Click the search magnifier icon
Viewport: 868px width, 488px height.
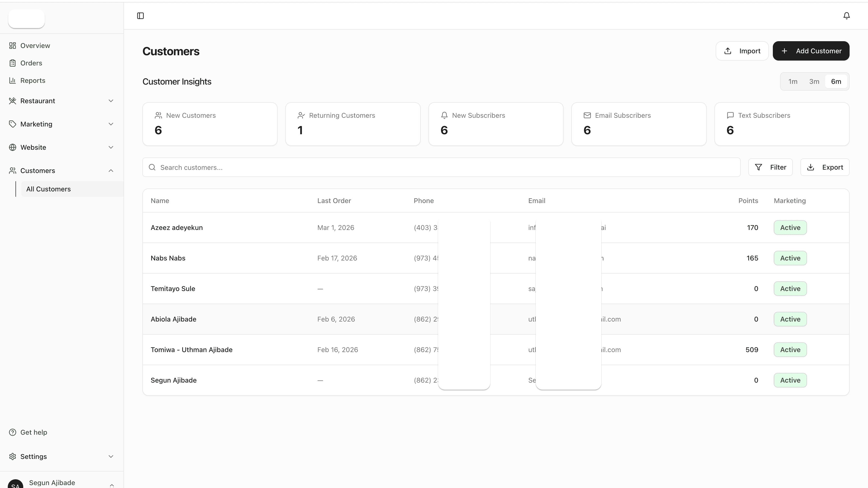tap(152, 167)
